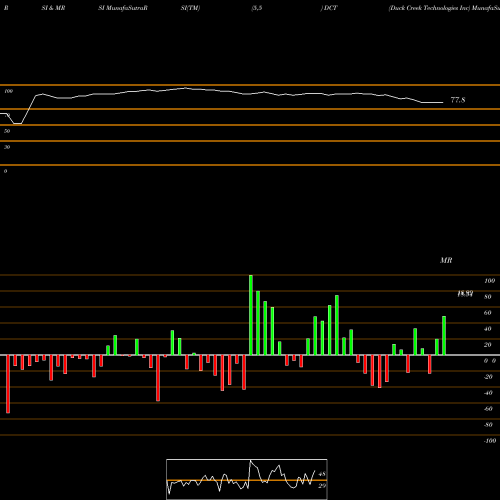Click the last green bar of the histogram
Image resolution: width=500 pixels, height=500 pixels.
tap(444, 336)
